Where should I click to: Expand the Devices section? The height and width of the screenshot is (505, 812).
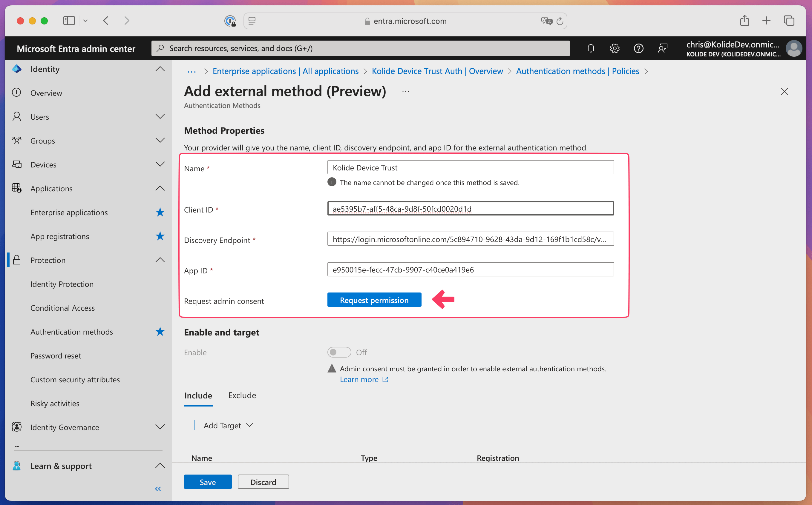[x=160, y=164]
